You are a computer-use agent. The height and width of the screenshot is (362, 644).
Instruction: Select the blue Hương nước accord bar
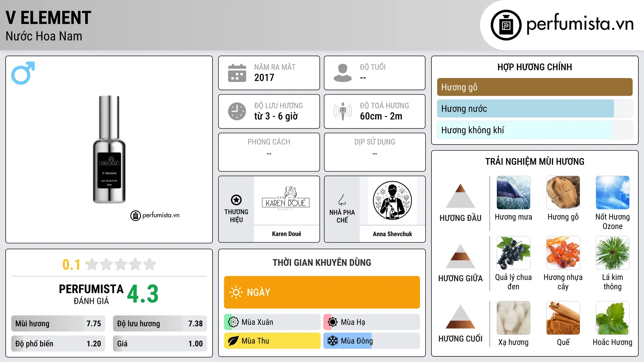pos(535,108)
